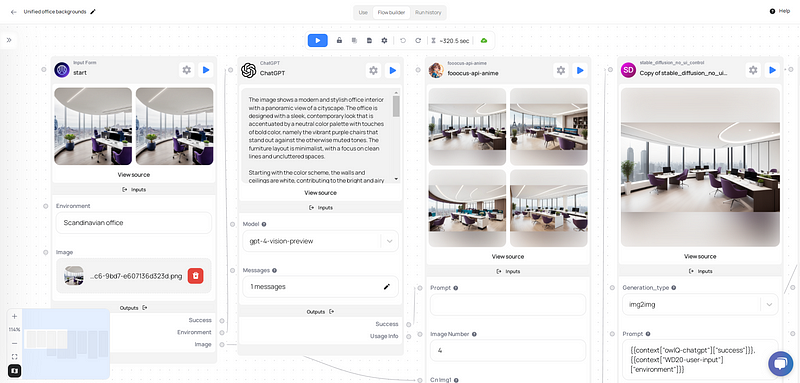This screenshot has height=383, width=800.
Task: Collapse the Outputs section of the ChatGPT node
Action: [x=320, y=312]
